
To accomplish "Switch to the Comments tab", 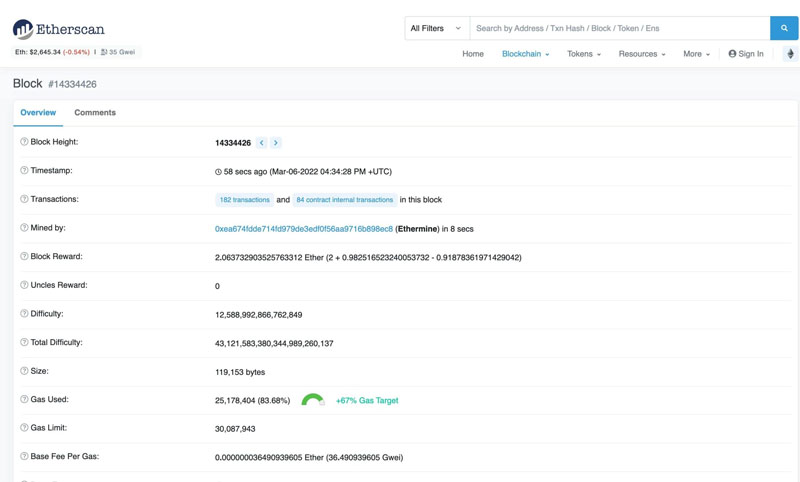I will click(95, 113).
